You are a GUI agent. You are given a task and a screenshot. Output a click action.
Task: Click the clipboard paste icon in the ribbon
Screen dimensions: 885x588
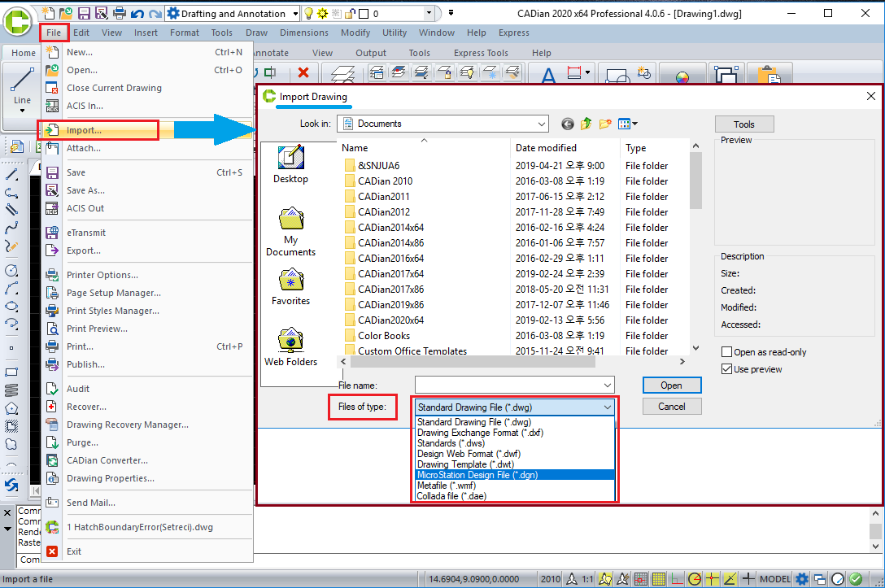point(769,75)
